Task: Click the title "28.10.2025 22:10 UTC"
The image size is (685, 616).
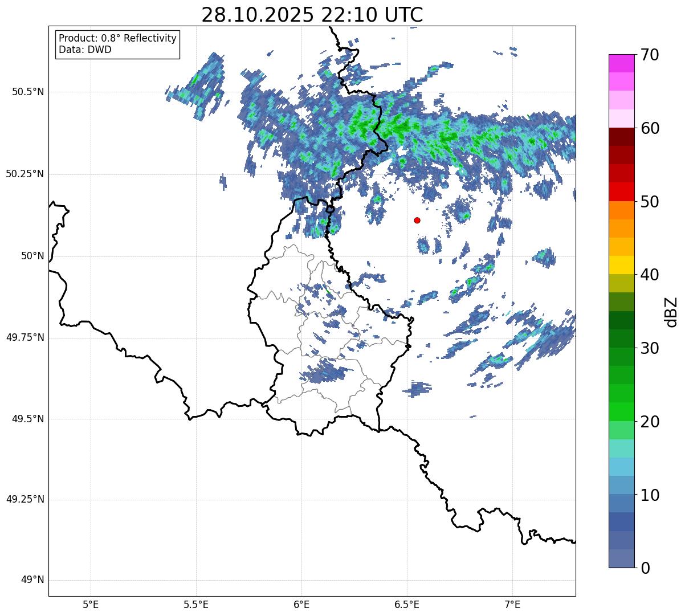Action: point(312,15)
